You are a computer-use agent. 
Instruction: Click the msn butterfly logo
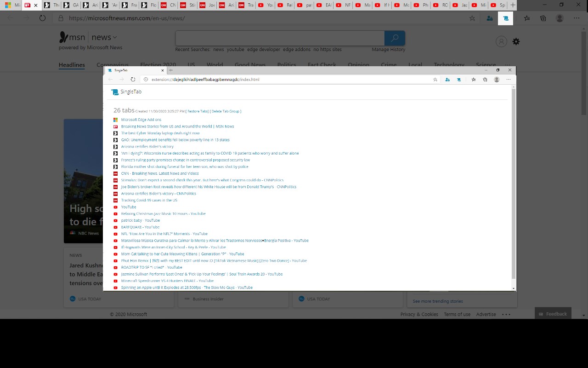(x=64, y=37)
